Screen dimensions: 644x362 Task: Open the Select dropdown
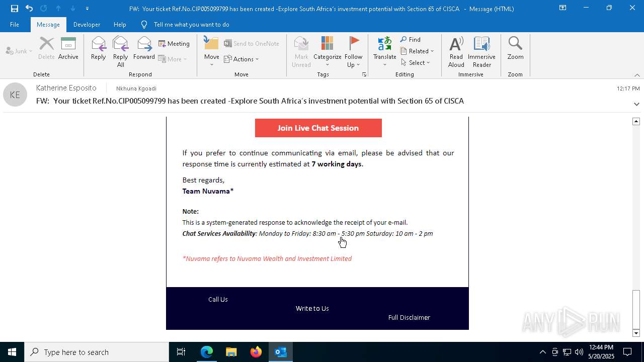(415, 63)
